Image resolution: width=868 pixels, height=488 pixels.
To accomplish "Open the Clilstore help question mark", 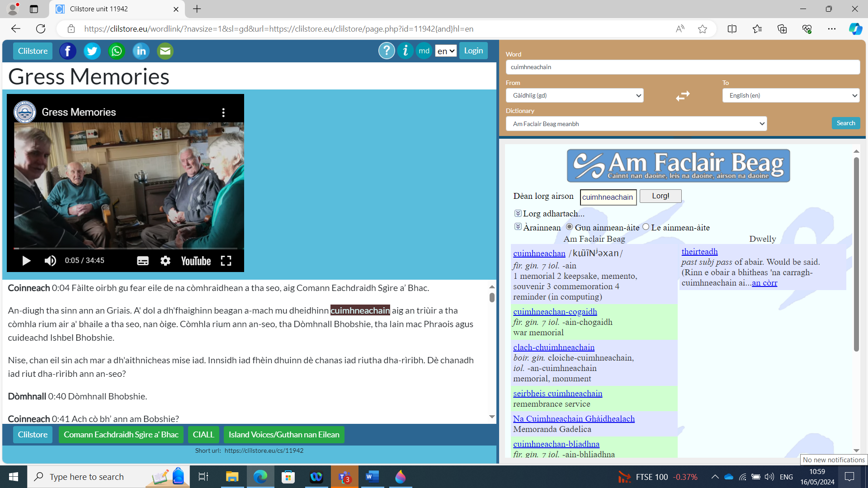I will coord(387,51).
